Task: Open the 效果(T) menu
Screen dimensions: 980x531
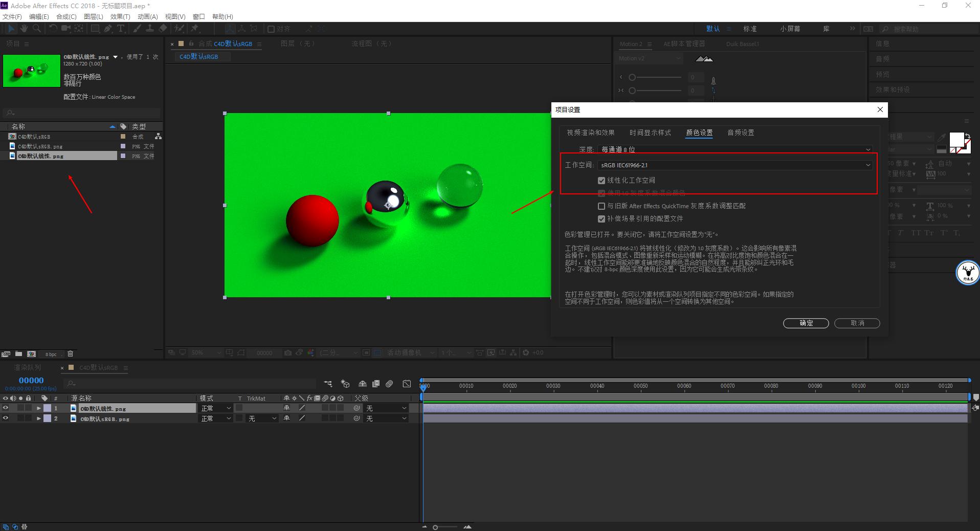Action: coord(120,16)
